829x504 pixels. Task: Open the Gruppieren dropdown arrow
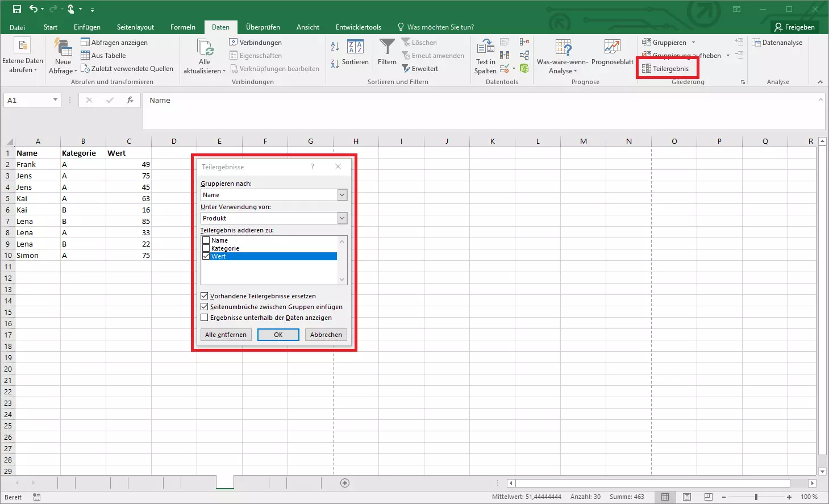[693, 42]
